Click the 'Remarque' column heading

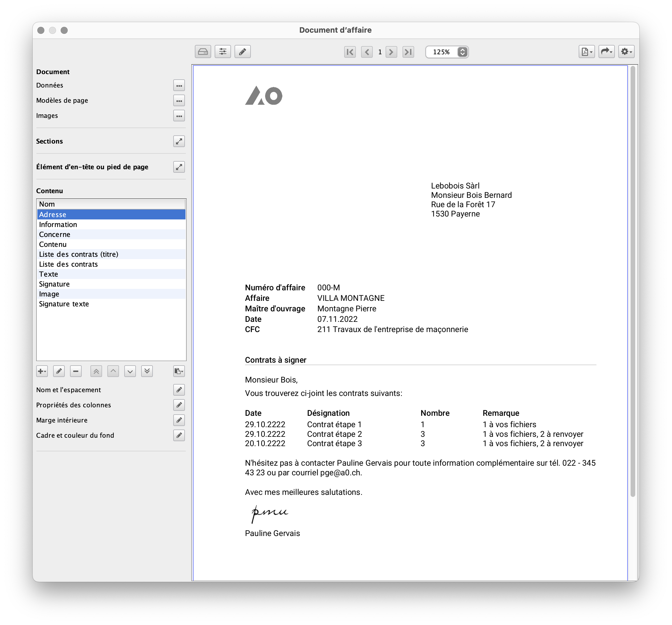(501, 413)
